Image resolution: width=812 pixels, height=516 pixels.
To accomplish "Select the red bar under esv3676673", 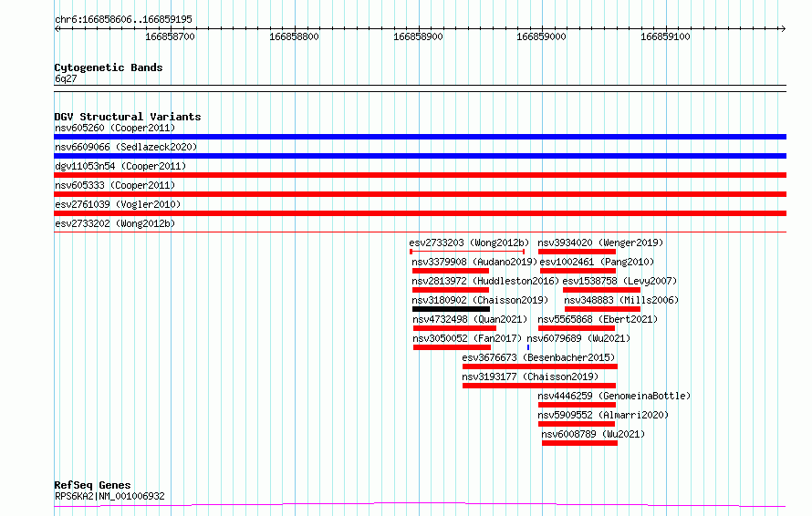I will coord(540,366).
